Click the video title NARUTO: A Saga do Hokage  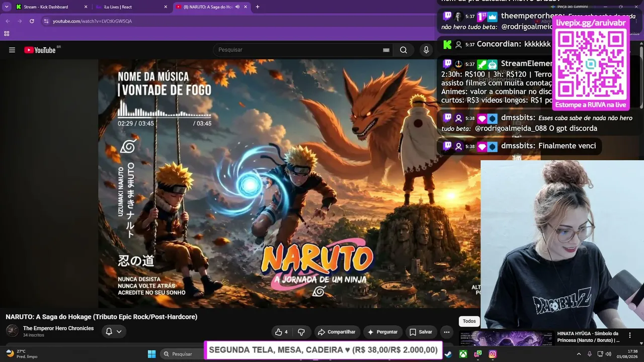[x=102, y=317]
